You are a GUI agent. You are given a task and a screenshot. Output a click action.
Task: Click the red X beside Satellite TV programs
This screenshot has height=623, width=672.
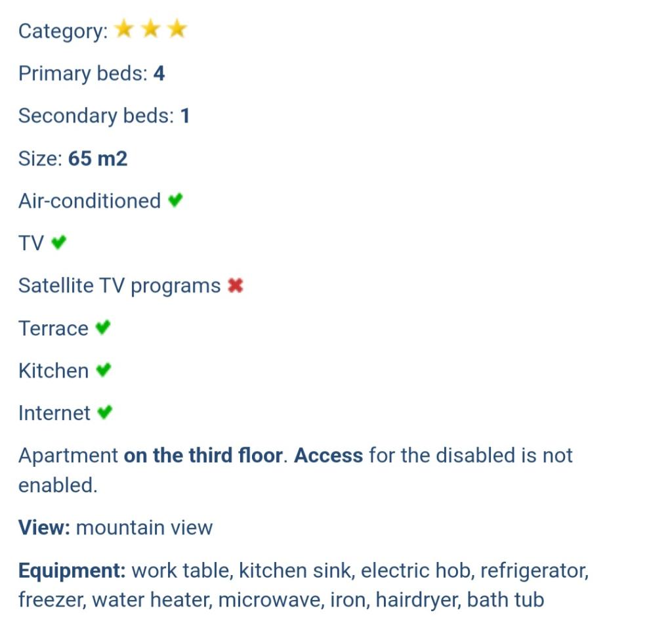pyautogui.click(x=235, y=286)
